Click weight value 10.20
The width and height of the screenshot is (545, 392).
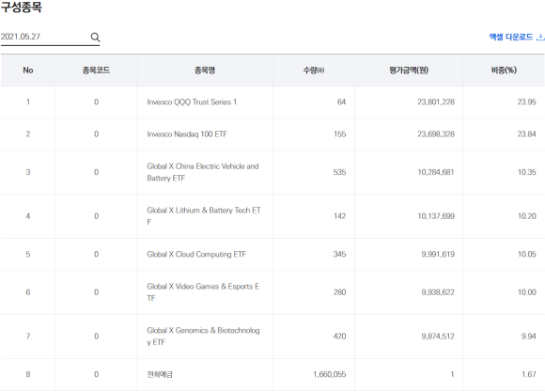[x=527, y=216]
